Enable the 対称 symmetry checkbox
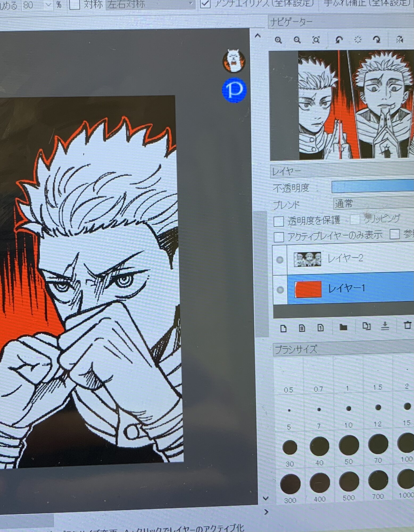This screenshot has height=532, width=414. pyautogui.click(x=74, y=4)
